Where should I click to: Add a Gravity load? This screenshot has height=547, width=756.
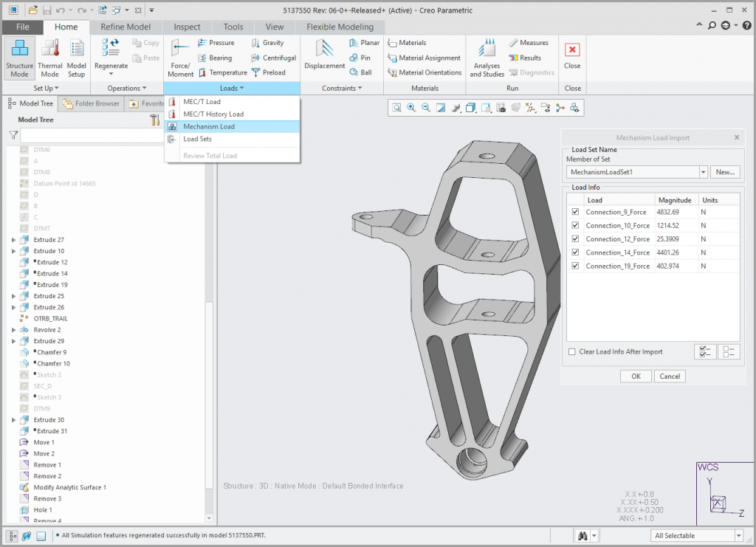(267, 43)
